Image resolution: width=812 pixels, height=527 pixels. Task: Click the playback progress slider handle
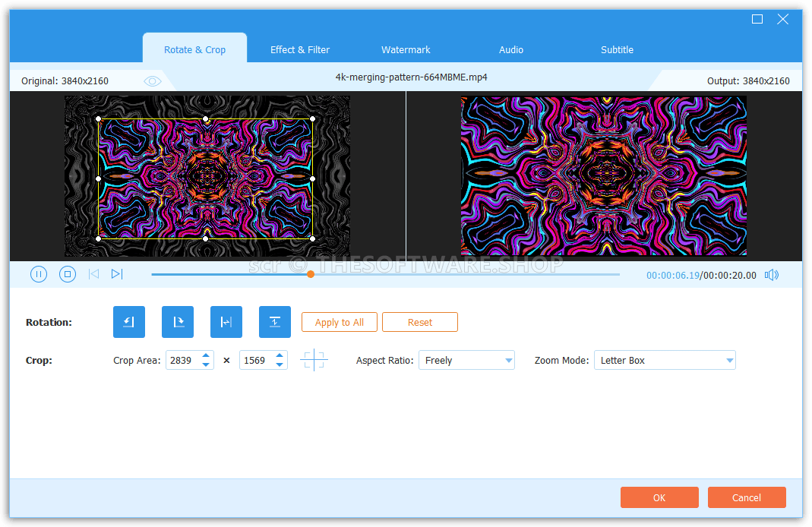[x=311, y=274]
